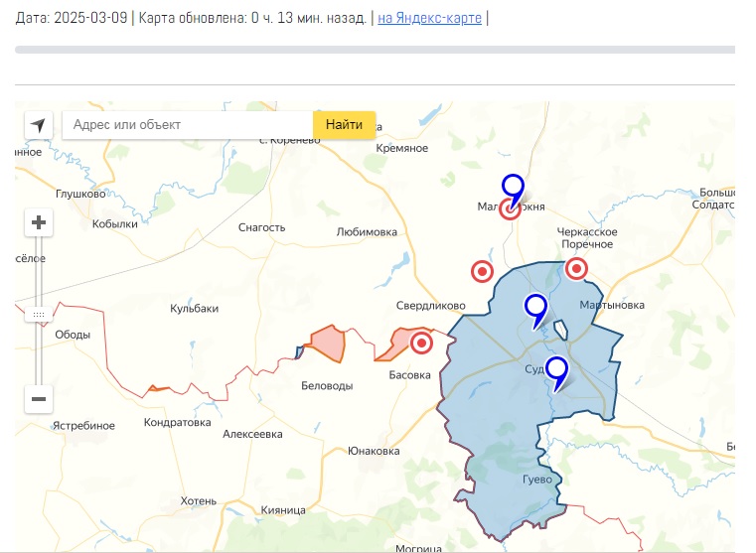
Task: Click the Глушково label on the map
Action: [x=80, y=194]
